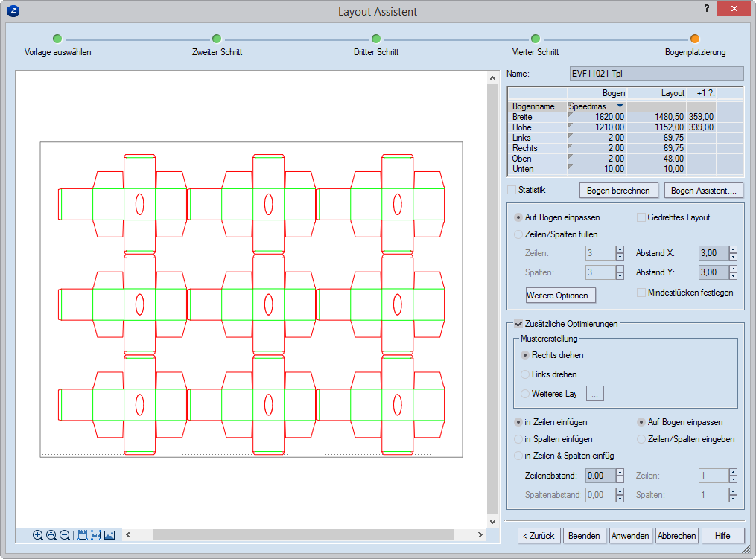Viewport: 756px width, 559px height.
Task: Click preview vertical scrollbar down arrow
Action: 492,521
